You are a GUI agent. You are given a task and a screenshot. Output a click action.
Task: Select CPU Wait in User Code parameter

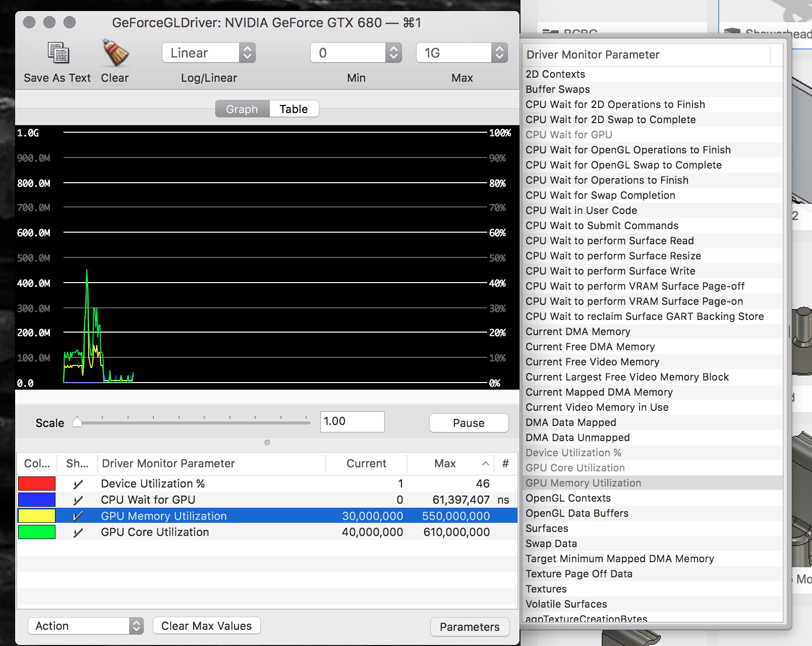(x=653, y=210)
